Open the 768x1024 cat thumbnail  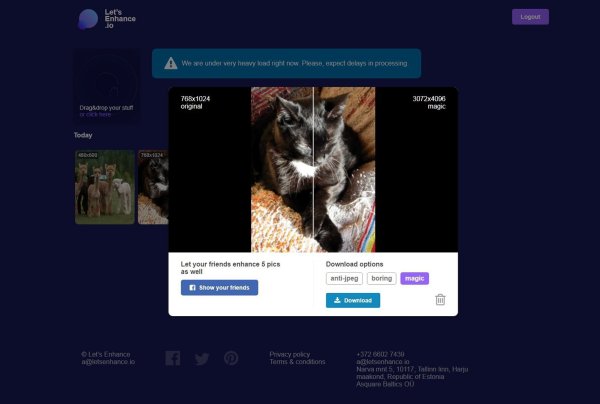click(x=152, y=187)
